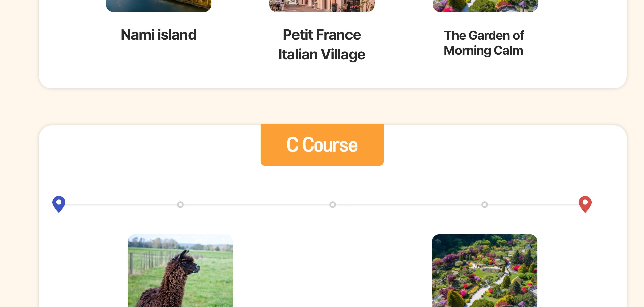Click the Nami island lake photo
644x307 pixels.
click(x=159, y=5)
